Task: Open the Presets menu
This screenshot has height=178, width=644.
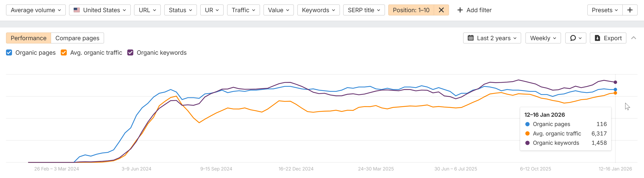Action: 605,10
